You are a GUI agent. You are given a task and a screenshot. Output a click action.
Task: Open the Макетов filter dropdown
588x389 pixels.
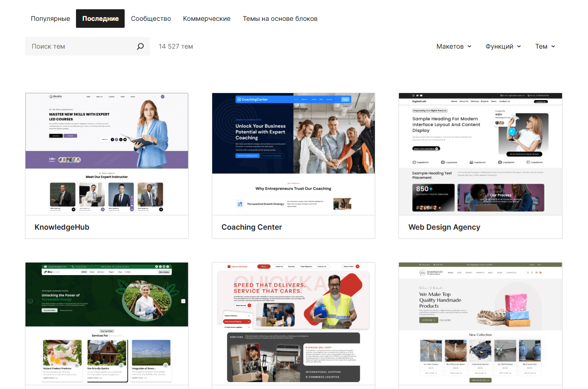tap(454, 46)
